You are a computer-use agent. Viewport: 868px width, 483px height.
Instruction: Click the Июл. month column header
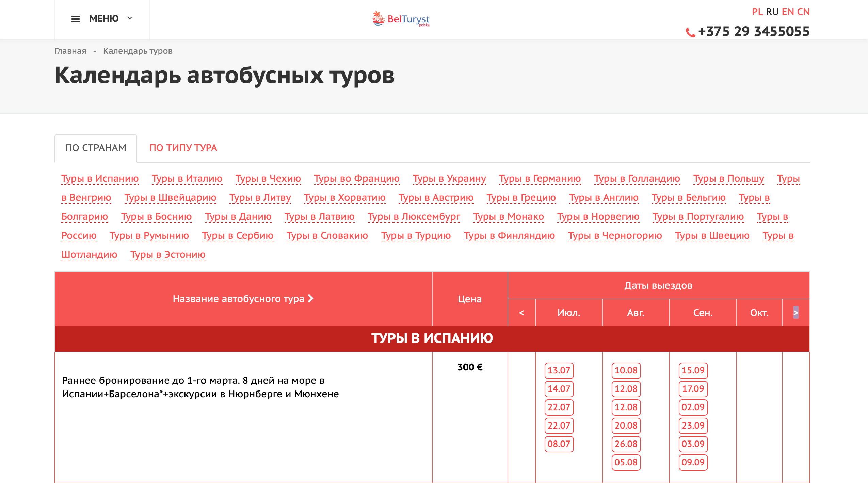point(569,313)
